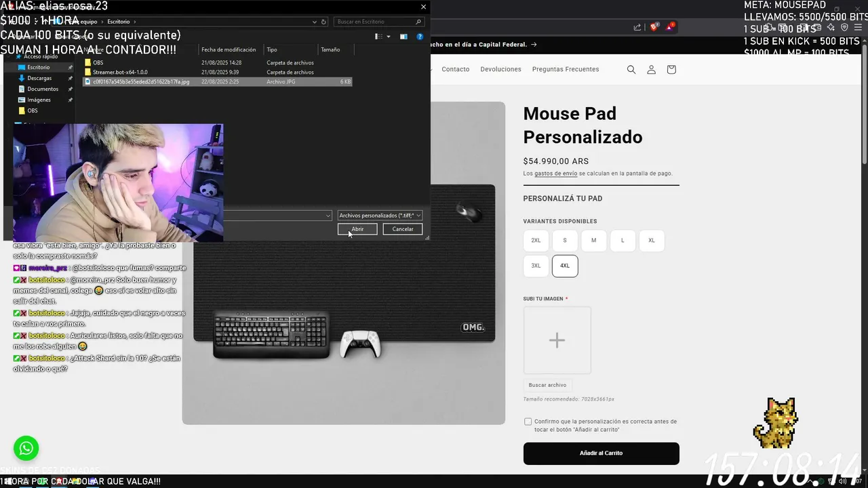The height and width of the screenshot is (488, 868).
Task: Open the account login icon
Action: coord(651,69)
